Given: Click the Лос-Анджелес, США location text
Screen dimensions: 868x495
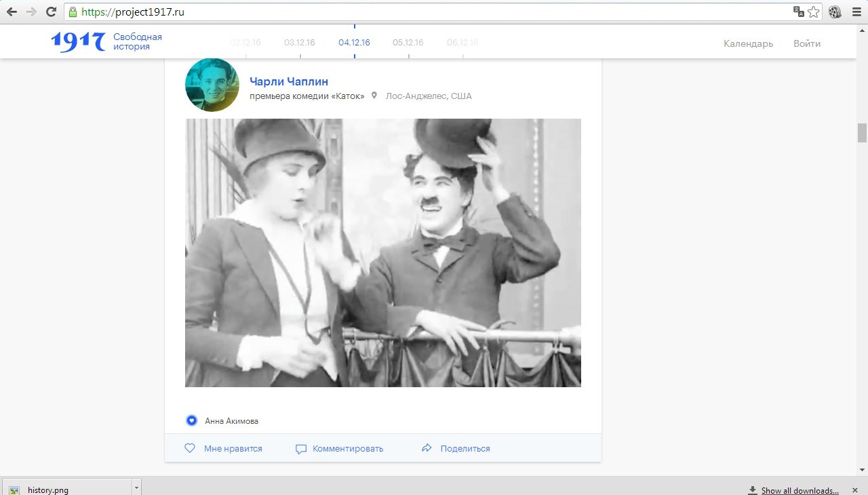Looking at the screenshot, I should click(x=429, y=96).
